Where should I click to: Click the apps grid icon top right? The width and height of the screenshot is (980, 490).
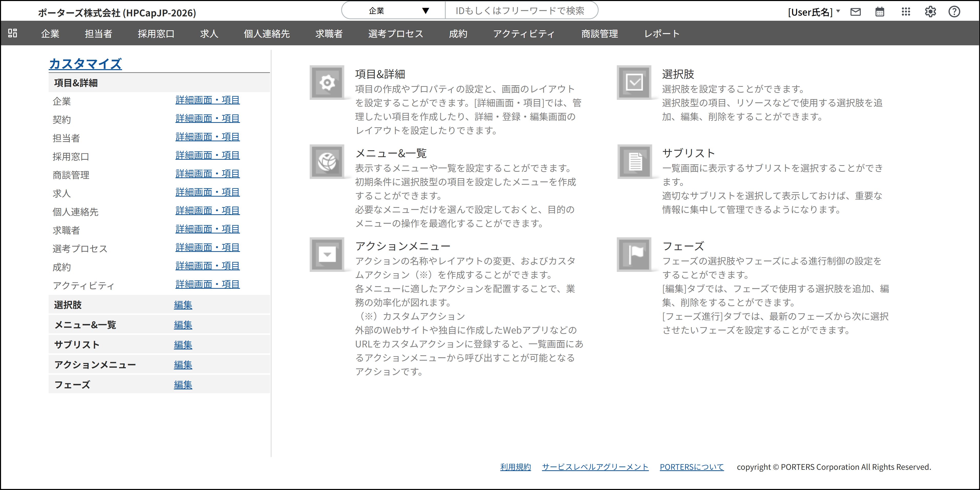pyautogui.click(x=906, y=12)
